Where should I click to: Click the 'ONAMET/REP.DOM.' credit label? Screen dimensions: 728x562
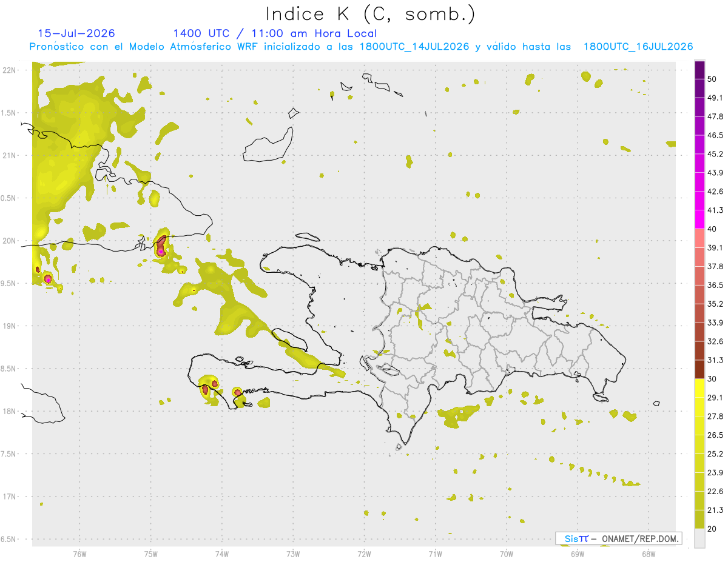(640, 538)
